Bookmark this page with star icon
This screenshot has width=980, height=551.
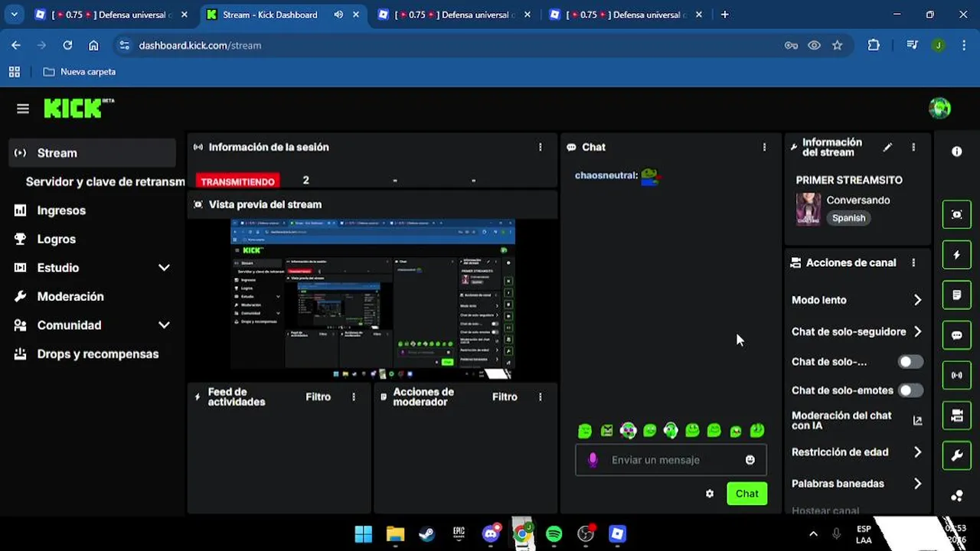(837, 45)
